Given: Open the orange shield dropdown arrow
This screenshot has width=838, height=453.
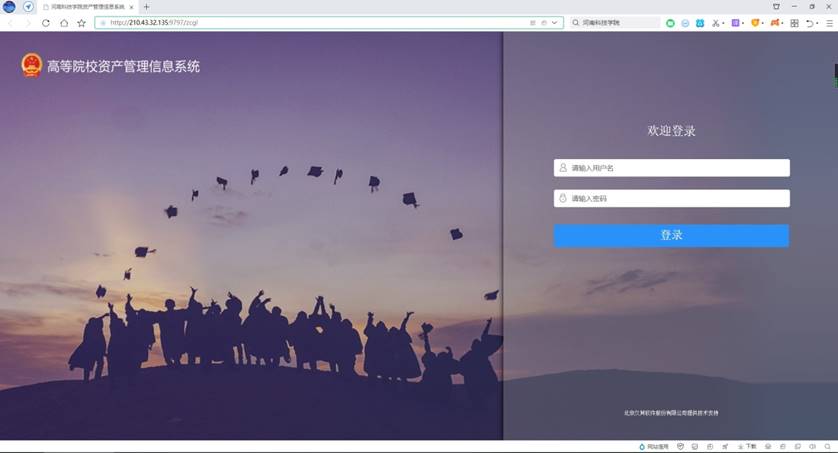Looking at the screenshot, I should tap(762, 24).
